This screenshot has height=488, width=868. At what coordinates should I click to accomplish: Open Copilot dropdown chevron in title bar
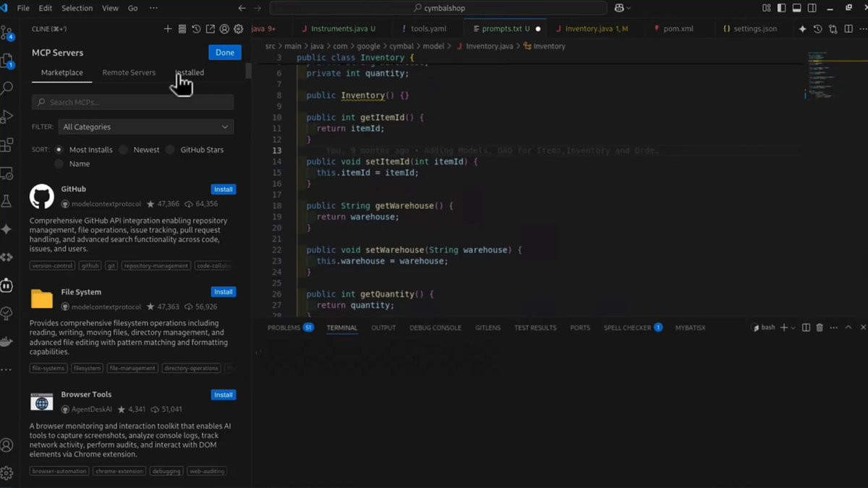[629, 8]
